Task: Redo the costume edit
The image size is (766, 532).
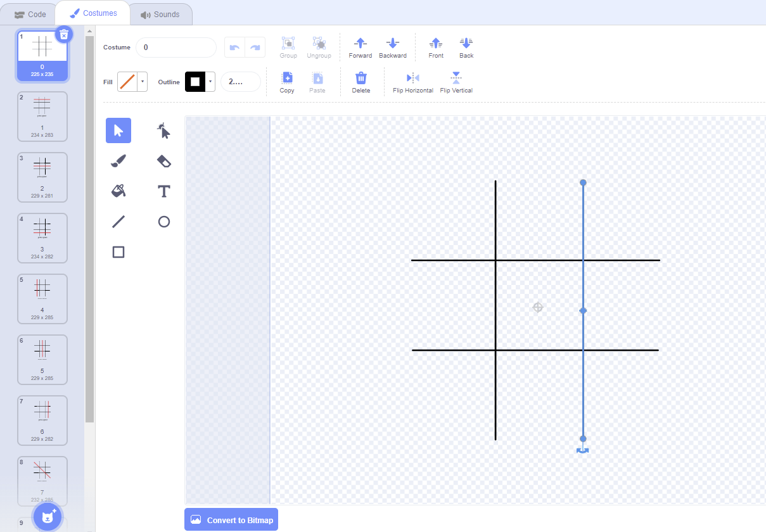Action: click(x=255, y=47)
